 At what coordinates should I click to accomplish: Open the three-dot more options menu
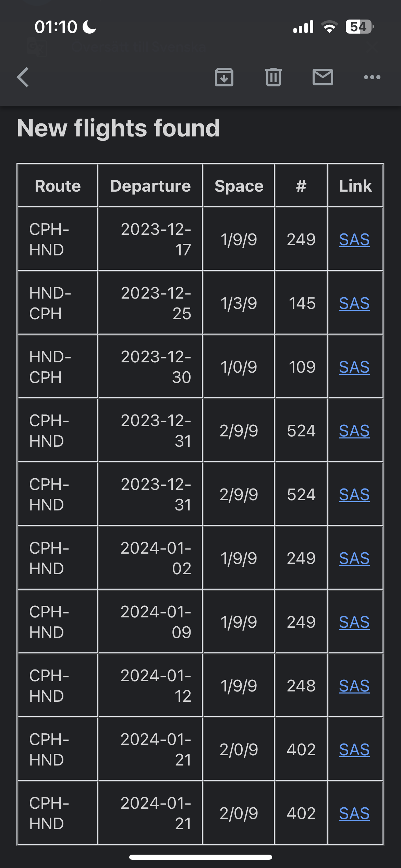(372, 77)
